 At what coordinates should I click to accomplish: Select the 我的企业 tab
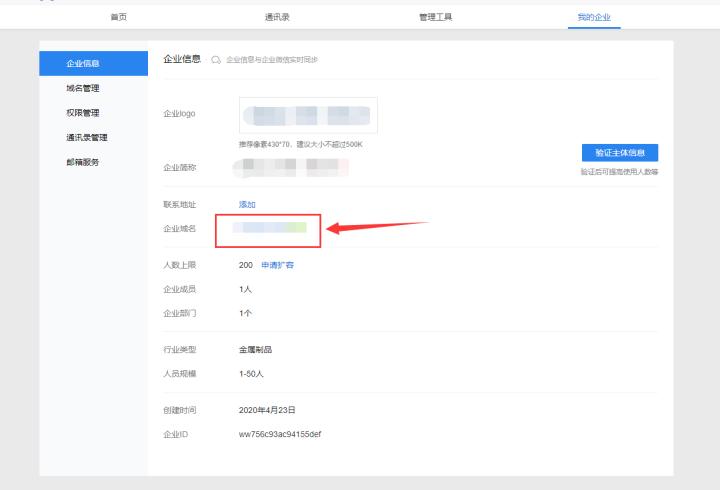594,17
